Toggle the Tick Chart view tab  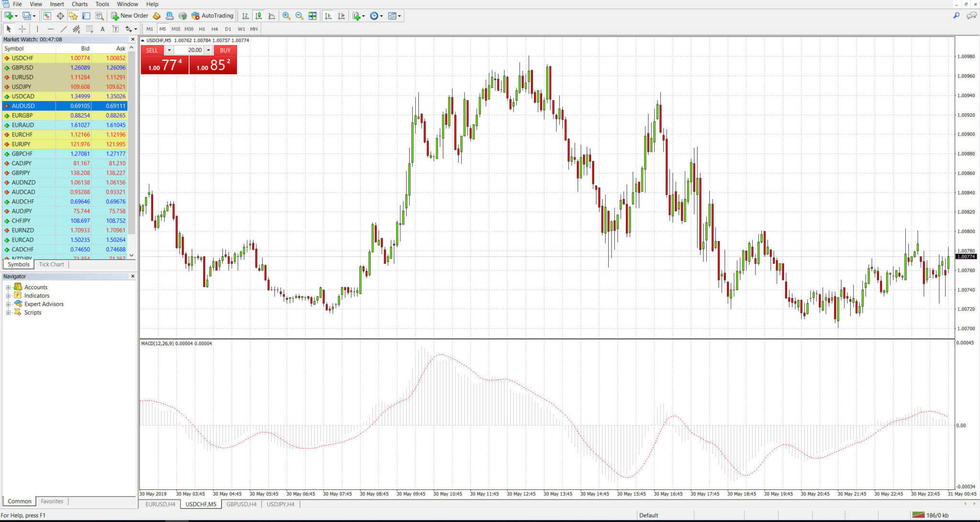click(51, 264)
